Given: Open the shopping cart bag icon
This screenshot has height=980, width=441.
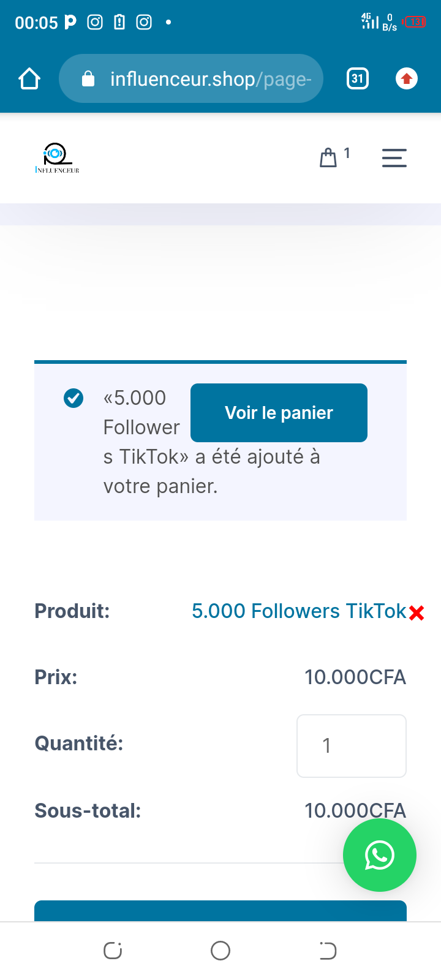Looking at the screenshot, I should [x=328, y=158].
